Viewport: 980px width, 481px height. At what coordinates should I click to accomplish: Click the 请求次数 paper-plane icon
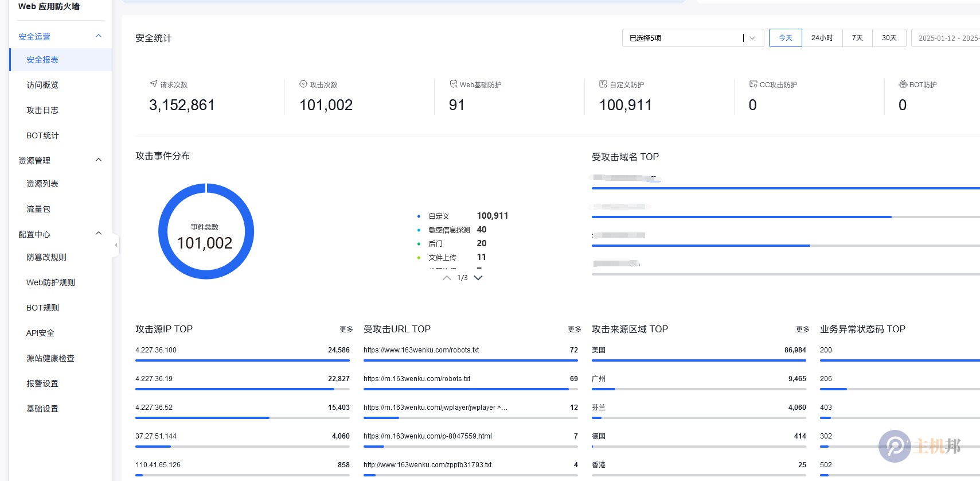point(154,84)
